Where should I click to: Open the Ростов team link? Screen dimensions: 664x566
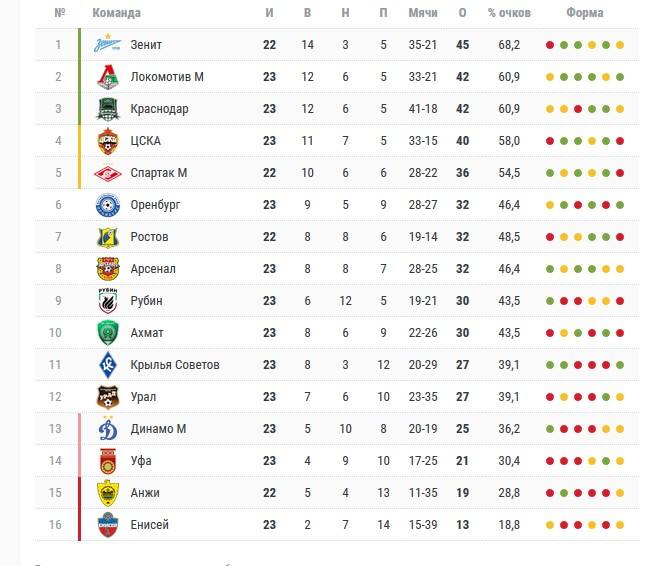pyautogui.click(x=149, y=237)
